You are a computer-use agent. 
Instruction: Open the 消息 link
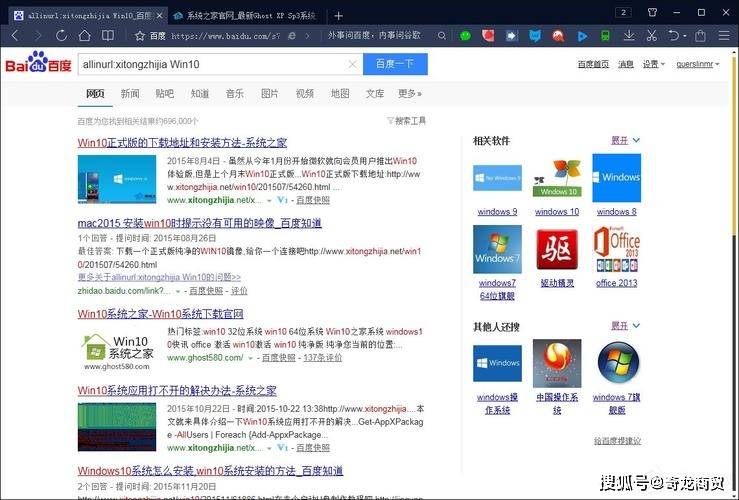(x=626, y=64)
